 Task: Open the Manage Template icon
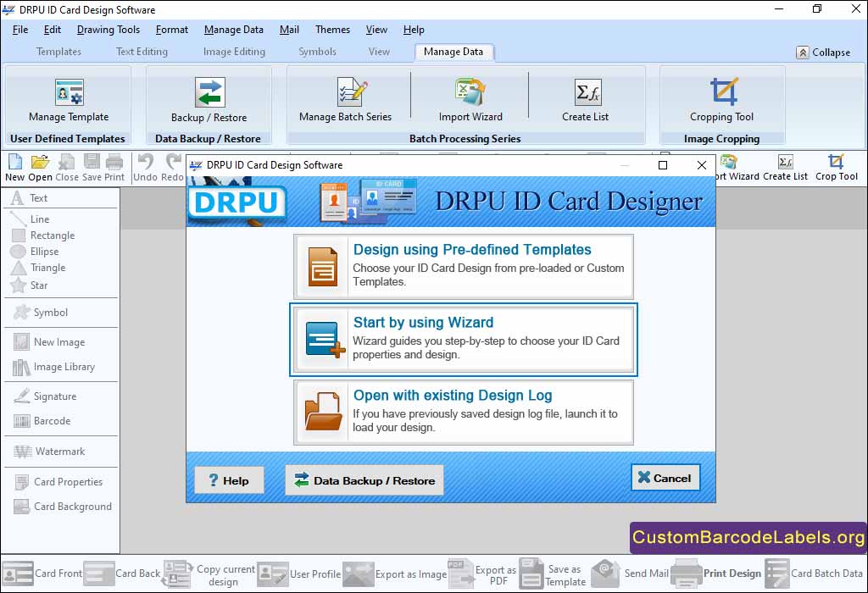69,100
